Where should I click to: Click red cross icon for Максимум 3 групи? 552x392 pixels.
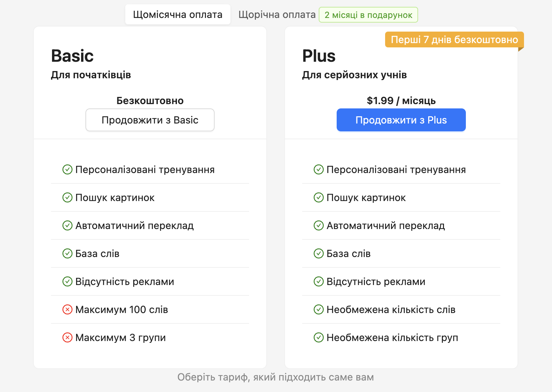(67, 337)
